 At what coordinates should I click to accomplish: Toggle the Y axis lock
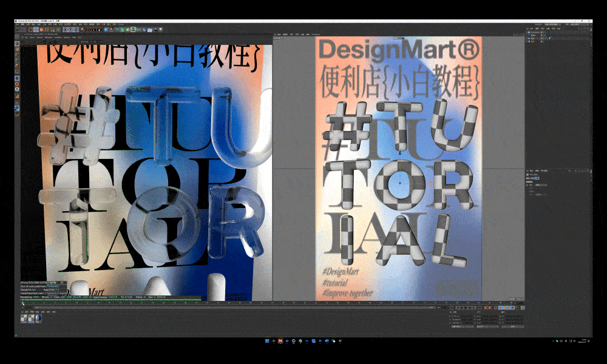[71, 29]
